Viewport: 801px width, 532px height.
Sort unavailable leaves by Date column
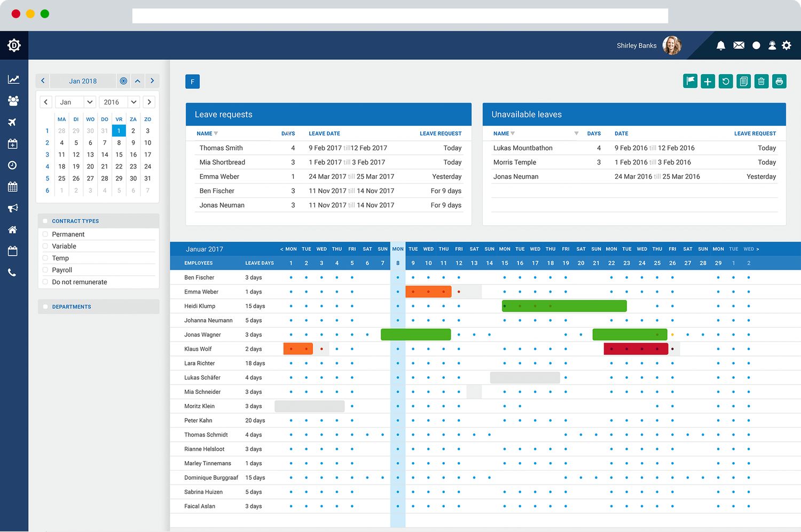pyautogui.click(x=621, y=133)
